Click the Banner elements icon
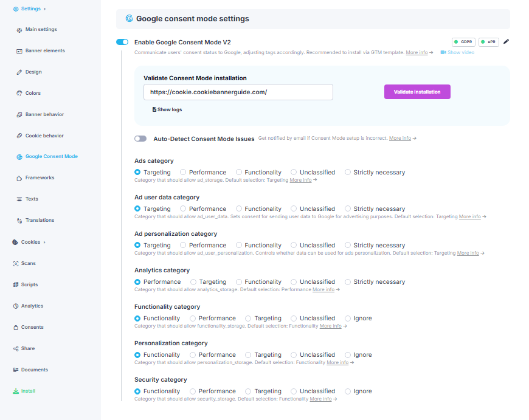The height and width of the screenshot is (420, 529). (x=19, y=51)
